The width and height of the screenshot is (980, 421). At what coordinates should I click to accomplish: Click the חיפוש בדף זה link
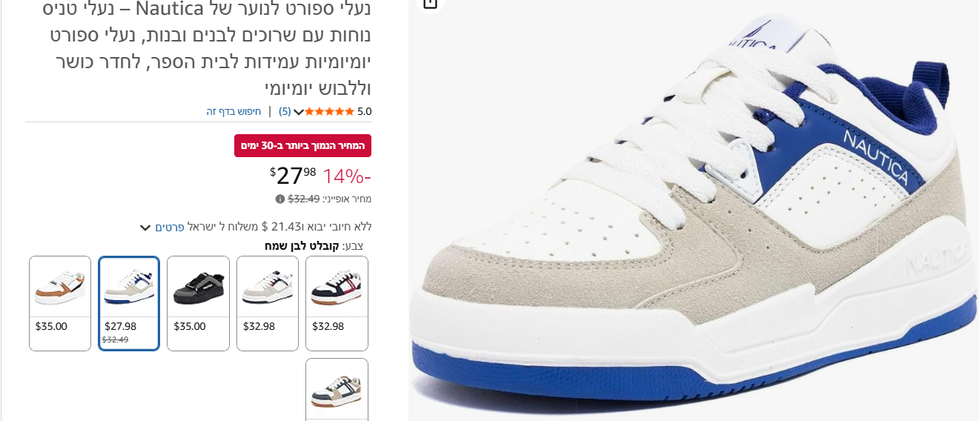(x=234, y=112)
